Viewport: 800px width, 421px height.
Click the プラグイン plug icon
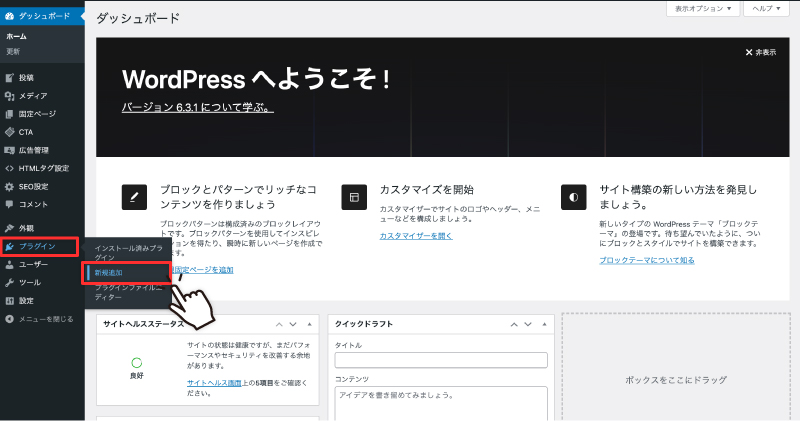(x=9, y=246)
